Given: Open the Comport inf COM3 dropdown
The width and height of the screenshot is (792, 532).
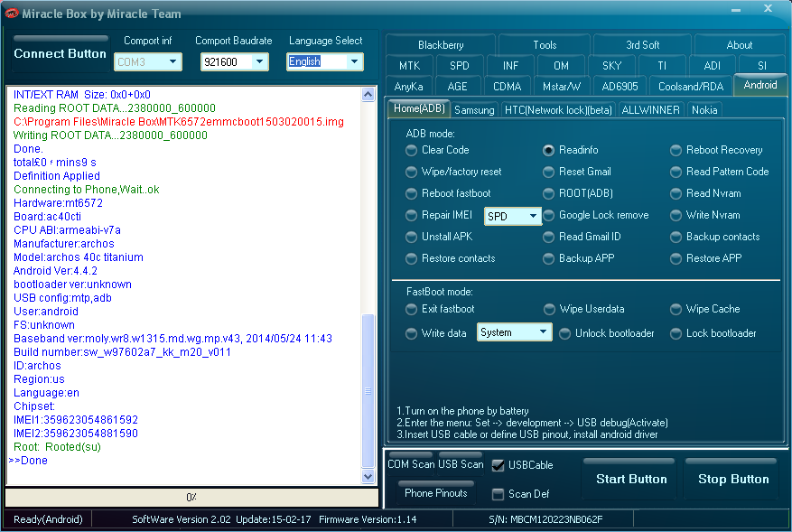Looking at the screenshot, I should pyautogui.click(x=148, y=61).
